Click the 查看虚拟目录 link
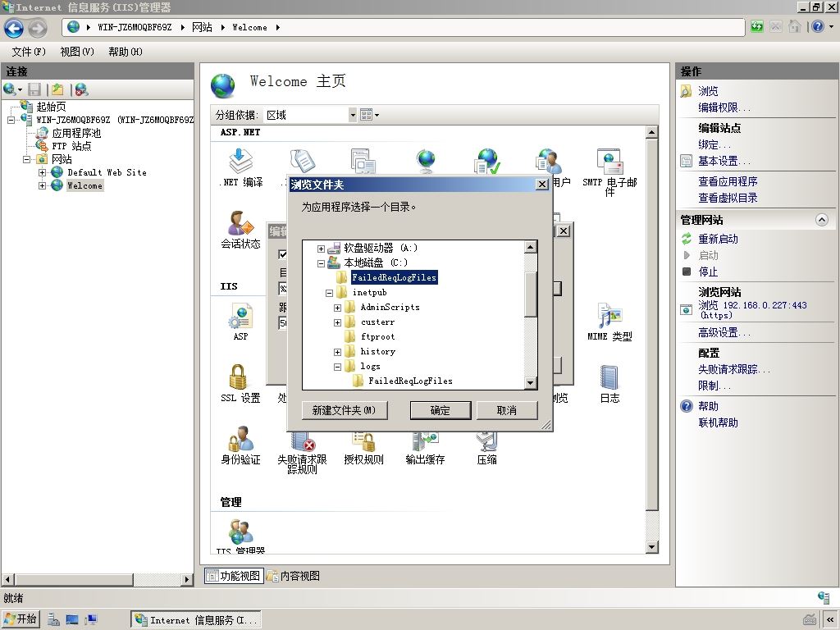Image resolution: width=840 pixels, height=630 pixels. point(728,198)
